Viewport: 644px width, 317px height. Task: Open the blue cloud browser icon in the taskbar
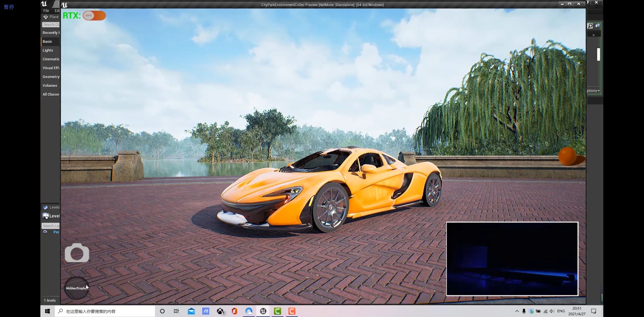coord(249,311)
